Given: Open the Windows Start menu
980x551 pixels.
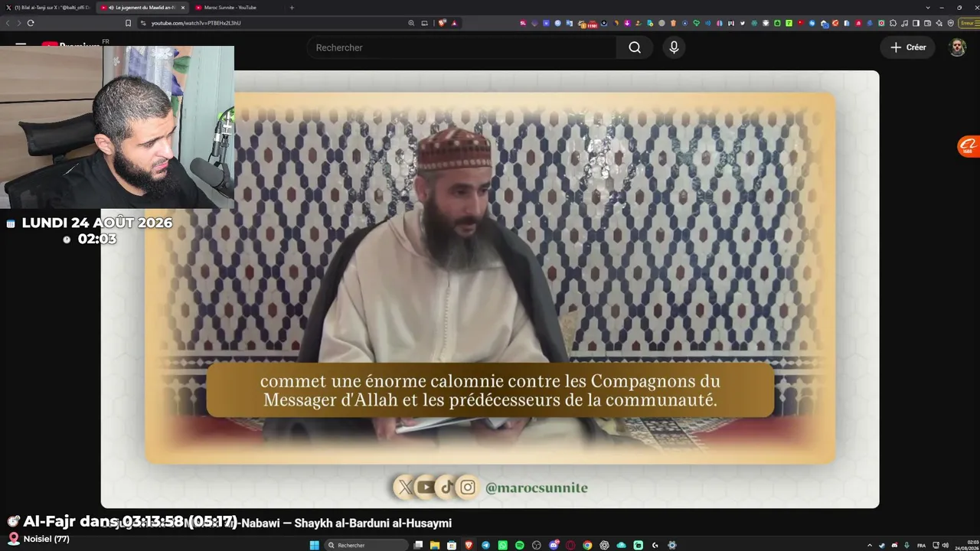Looking at the screenshot, I should pos(314,545).
